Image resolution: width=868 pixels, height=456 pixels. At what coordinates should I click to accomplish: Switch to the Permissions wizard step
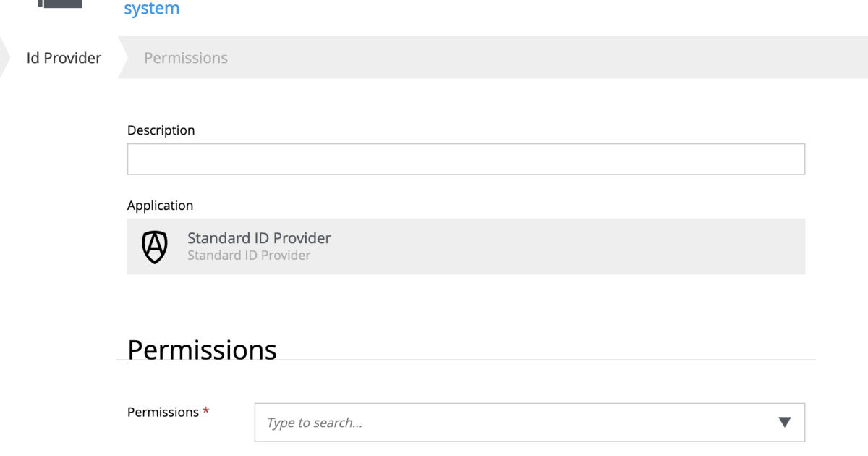(x=185, y=57)
